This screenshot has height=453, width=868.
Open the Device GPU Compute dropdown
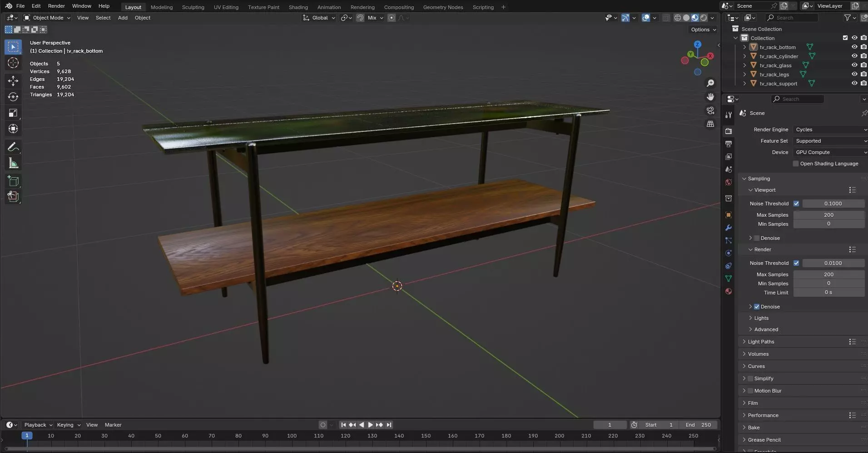click(830, 152)
